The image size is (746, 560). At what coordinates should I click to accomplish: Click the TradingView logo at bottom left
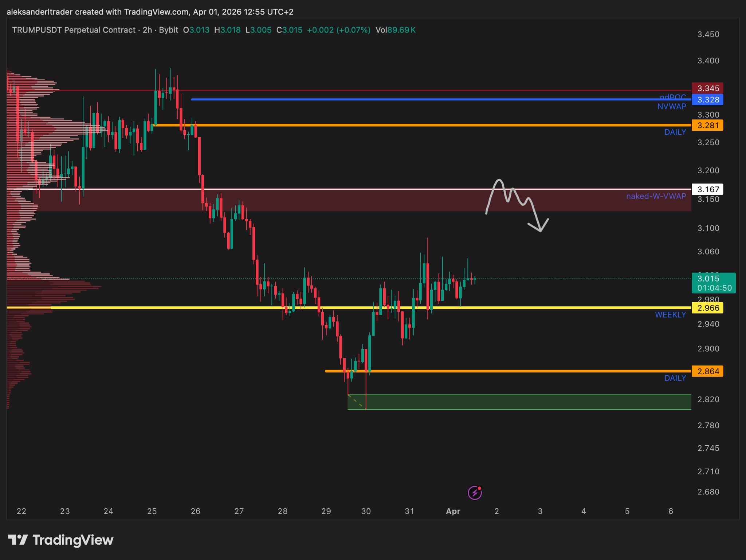pyautogui.click(x=60, y=540)
